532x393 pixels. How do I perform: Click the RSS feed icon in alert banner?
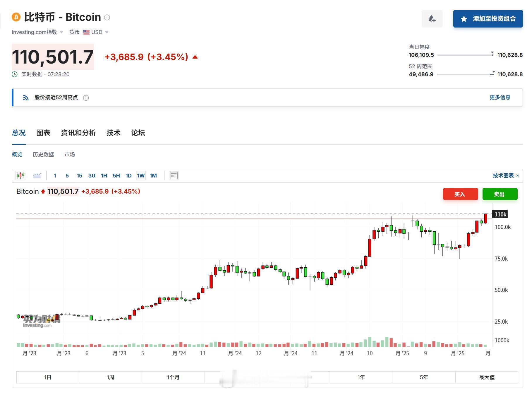click(x=26, y=98)
